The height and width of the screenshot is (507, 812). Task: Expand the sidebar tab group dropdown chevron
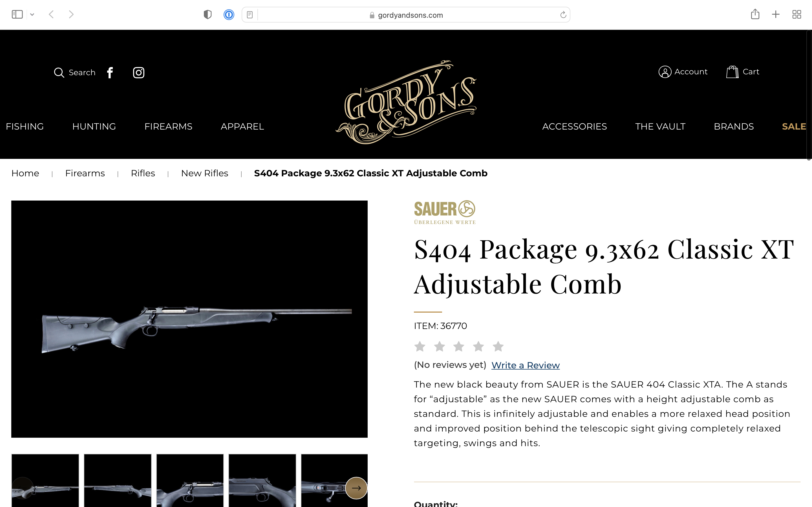coord(32,14)
